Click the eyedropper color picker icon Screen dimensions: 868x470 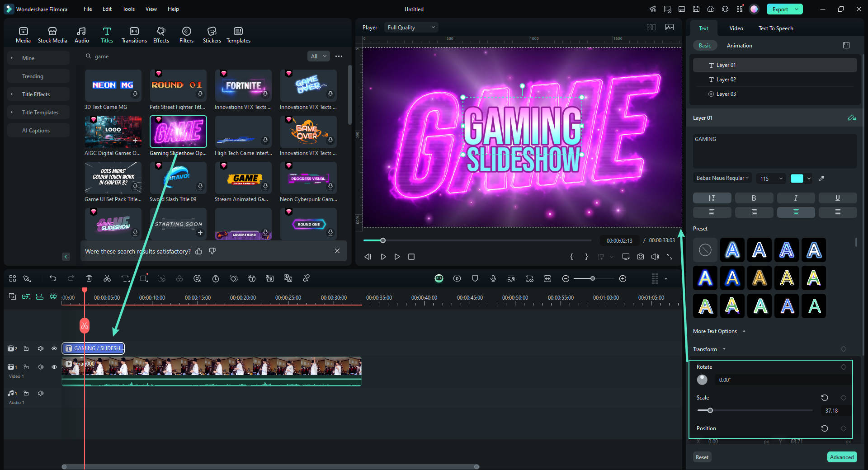click(x=822, y=178)
